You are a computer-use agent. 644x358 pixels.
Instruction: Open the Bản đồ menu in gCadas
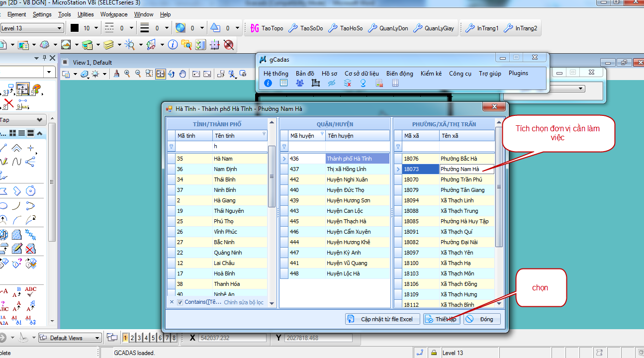pos(305,73)
